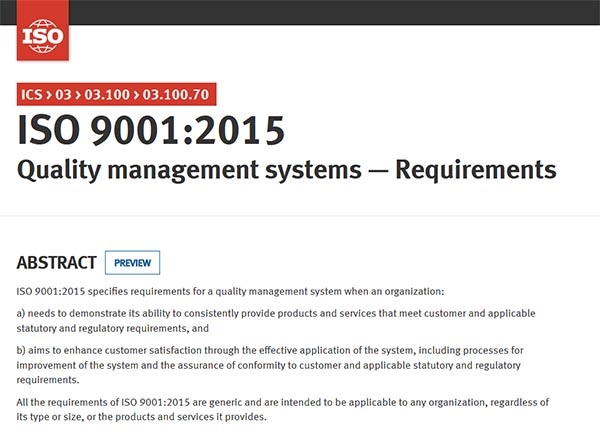Viewport: 600px width, 434px height.
Task: Go to breadcrumb category 03
Action: coord(63,95)
